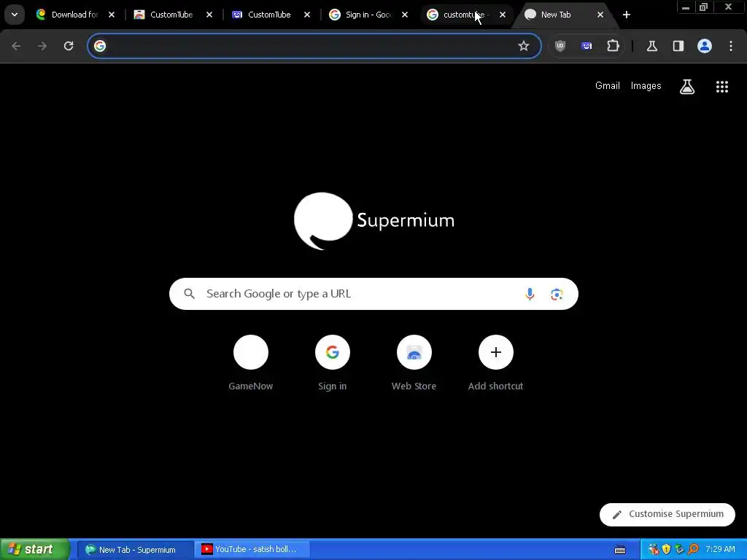Switch to the 'Download for' tab
The width and height of the screenshot is (747, 560).
tap(75, 15)
